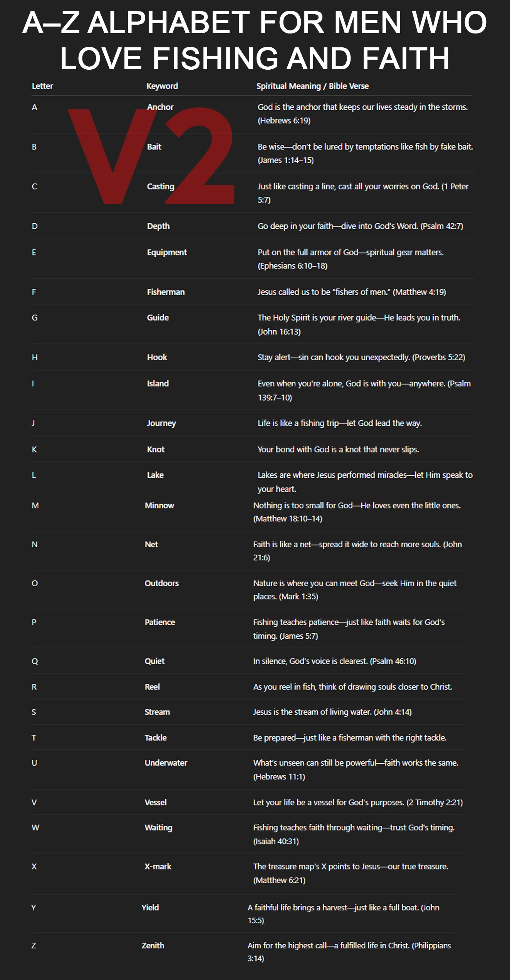510x980 pixels.
Task: Select the 'Outdoors' keyword
Action: [x=161, y=583]
